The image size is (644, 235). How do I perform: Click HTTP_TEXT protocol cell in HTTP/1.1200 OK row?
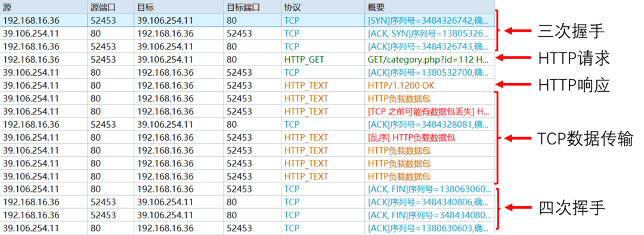[x=323, y=86]
